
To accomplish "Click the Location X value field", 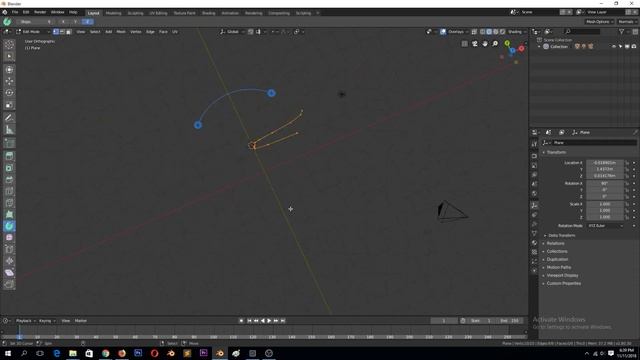I will click(x=605, y=162).
